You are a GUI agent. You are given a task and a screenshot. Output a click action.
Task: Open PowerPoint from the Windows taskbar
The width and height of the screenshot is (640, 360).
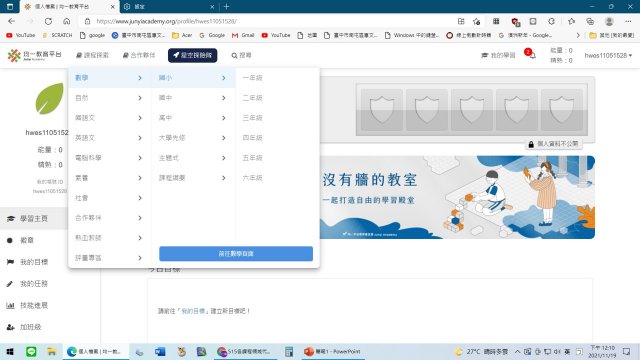[332, 351]
